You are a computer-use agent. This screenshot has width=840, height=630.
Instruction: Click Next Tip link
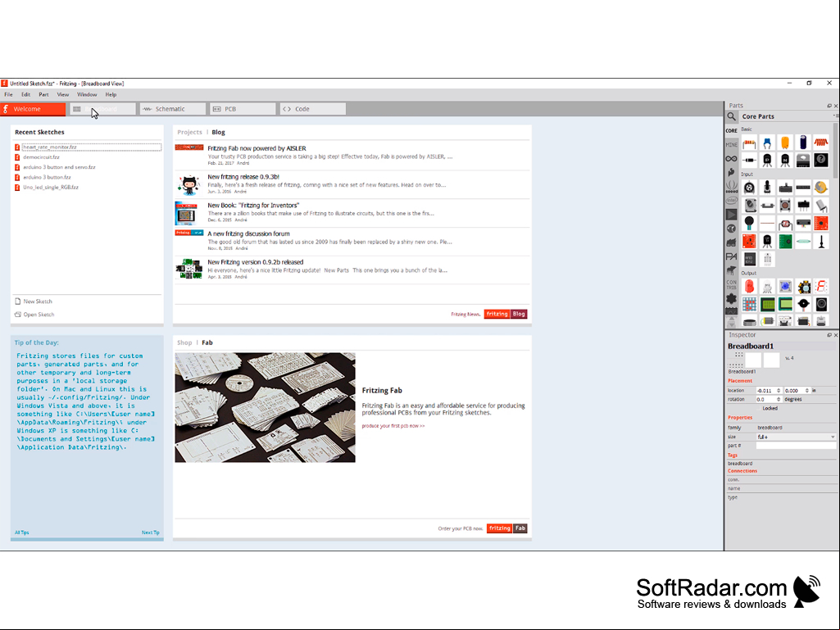pyautogui.click(x=151, y=533)
